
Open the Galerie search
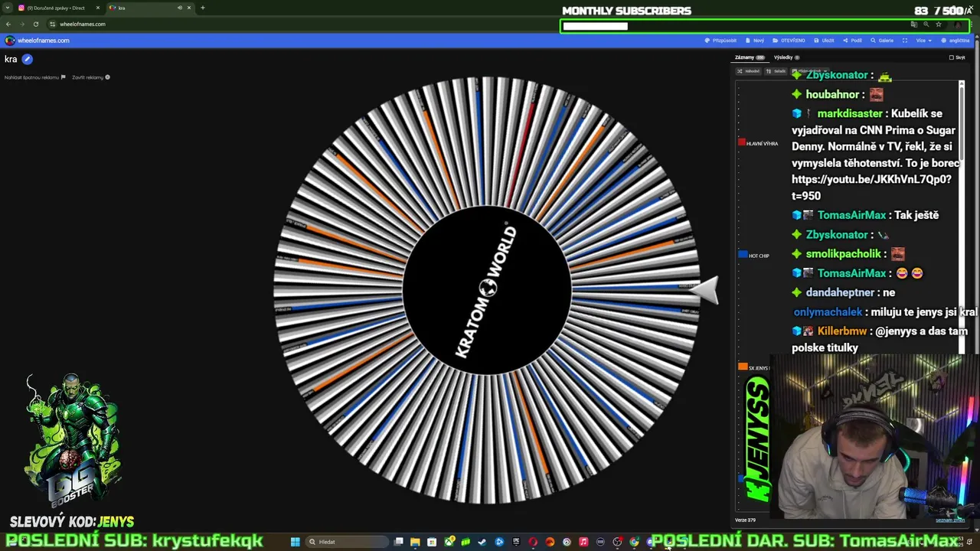[882, 41]
